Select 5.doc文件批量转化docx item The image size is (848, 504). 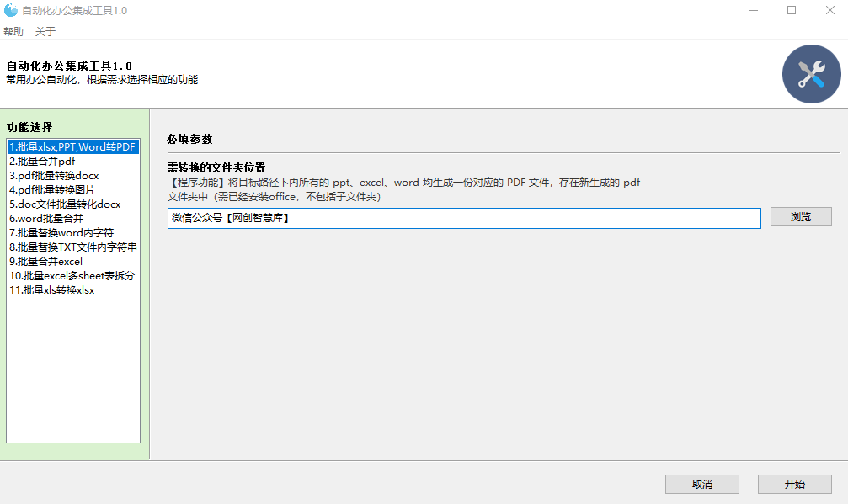[73, 204]
